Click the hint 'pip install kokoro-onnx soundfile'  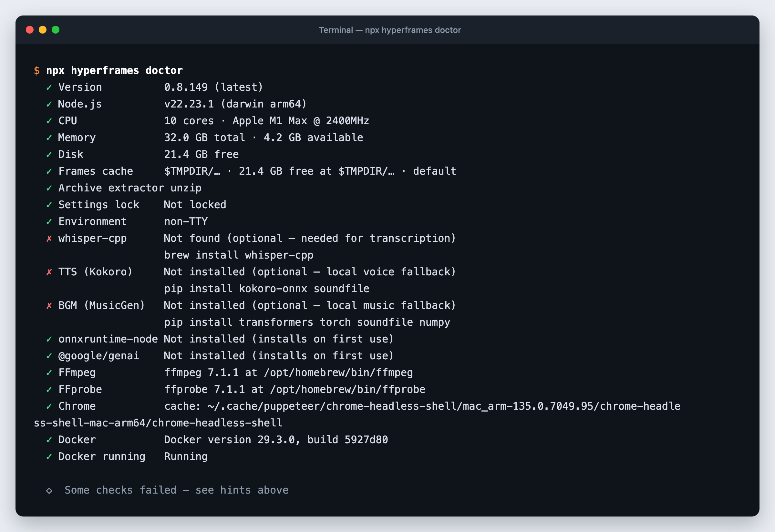coord(267,289)
